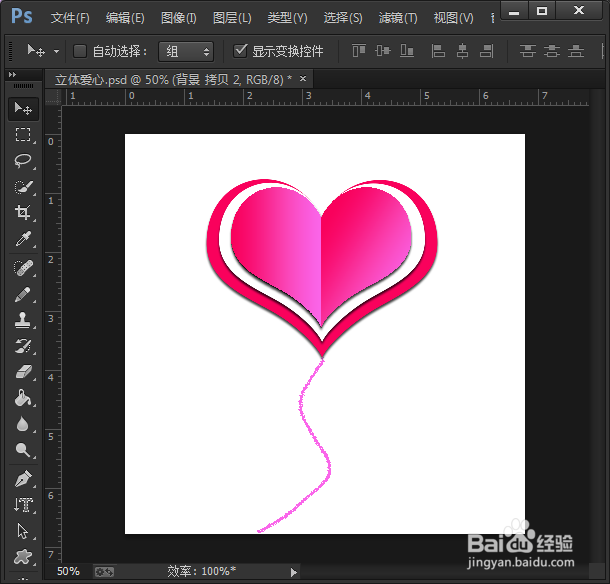
Task: Select the Eyedropper tool
Action: pyautogui.click(x=23, y=239)
